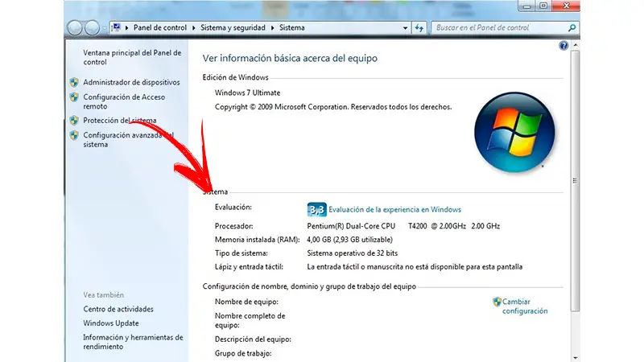644x362 pixels.
Task: Open Centro de actividades link
Action: click(x=118, y=309)
